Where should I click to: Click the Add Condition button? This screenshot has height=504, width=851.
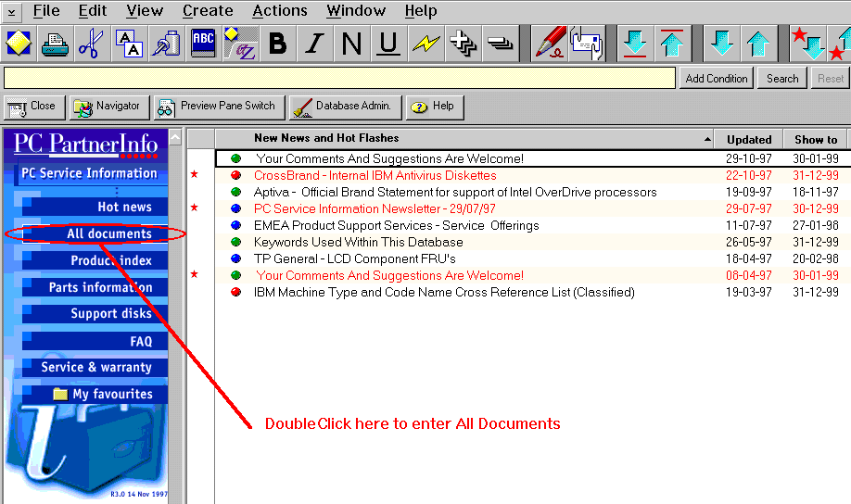pos(716,79)
